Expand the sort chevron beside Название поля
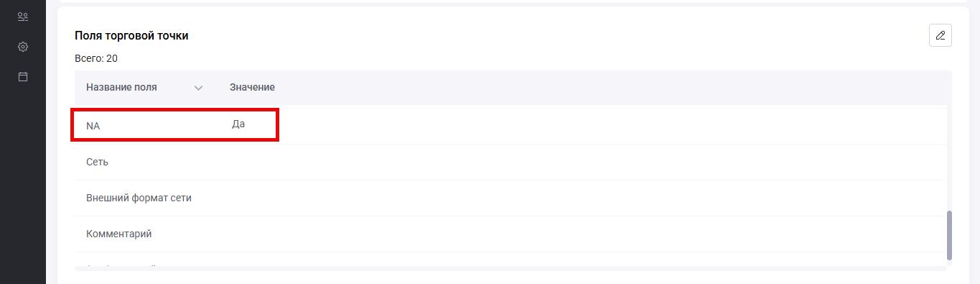Screen dimensions: 980x284 click(x=199, y=88)
